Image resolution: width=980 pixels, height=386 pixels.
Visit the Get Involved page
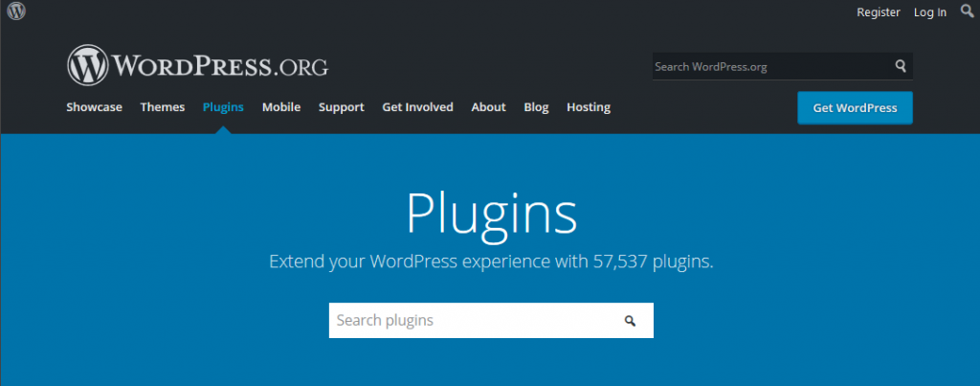[x=417, y=107]
